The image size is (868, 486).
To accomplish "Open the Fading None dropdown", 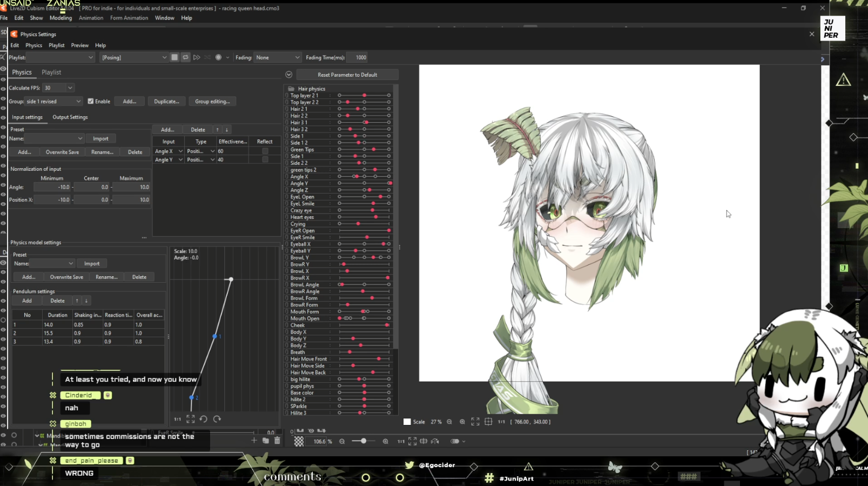I will click(x=278, y=57).
